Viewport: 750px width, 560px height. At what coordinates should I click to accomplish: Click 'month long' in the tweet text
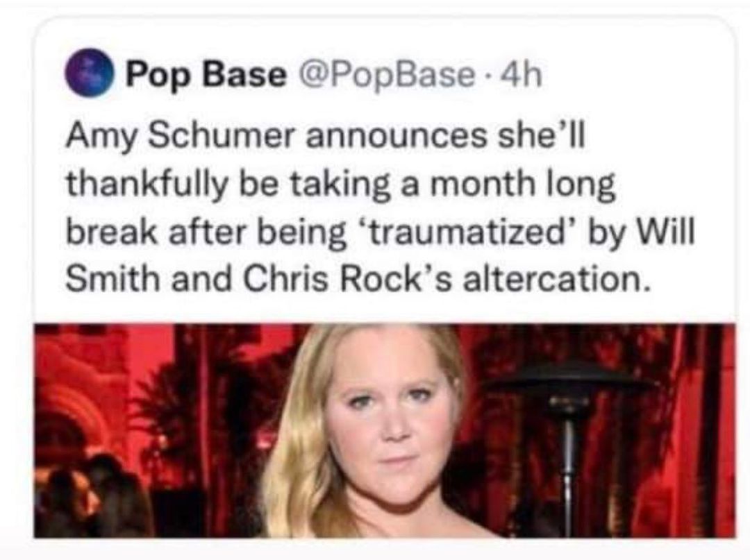pos(529,186)
